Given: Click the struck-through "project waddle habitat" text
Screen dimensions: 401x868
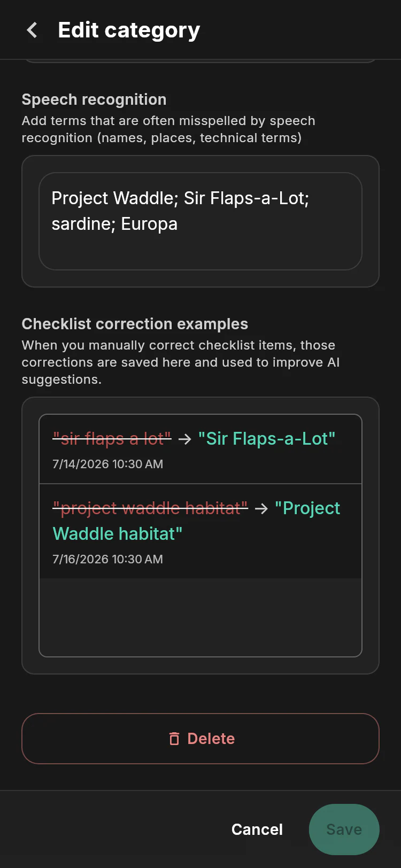Looking at the screenshot, I should tap(150, 508).
